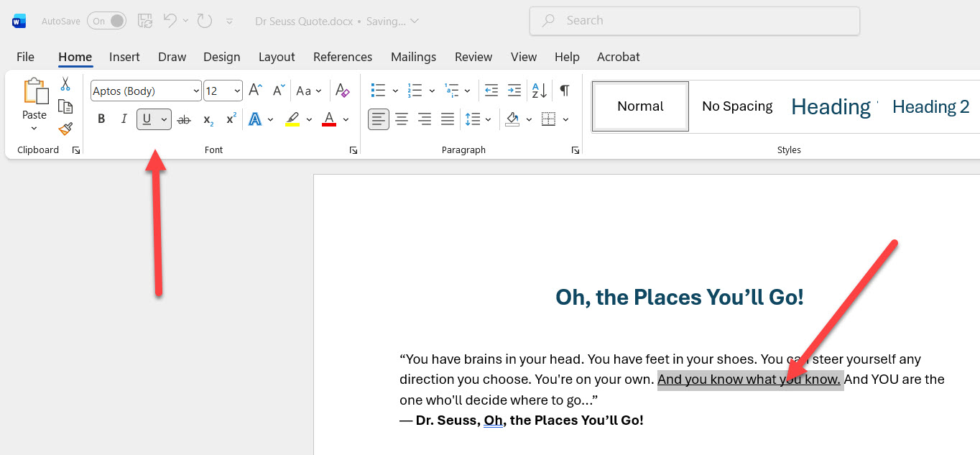Image resolution: width=980 pixels, height=455 pixels.
Task: Apply strikethrough formatting
Action: tap(184, 119)
